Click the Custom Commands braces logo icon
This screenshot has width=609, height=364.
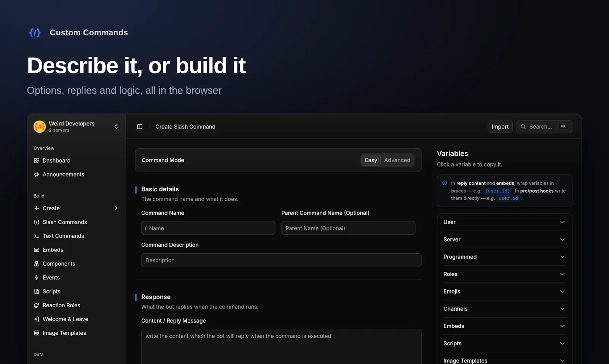click(35, 33)
